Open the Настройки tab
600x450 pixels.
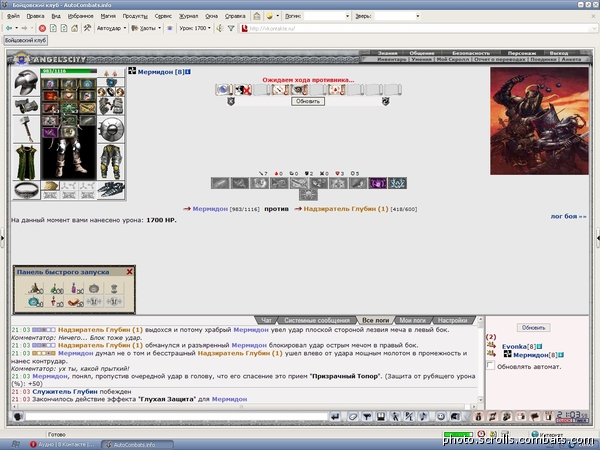pyautogui.click(x=453, y=320)
